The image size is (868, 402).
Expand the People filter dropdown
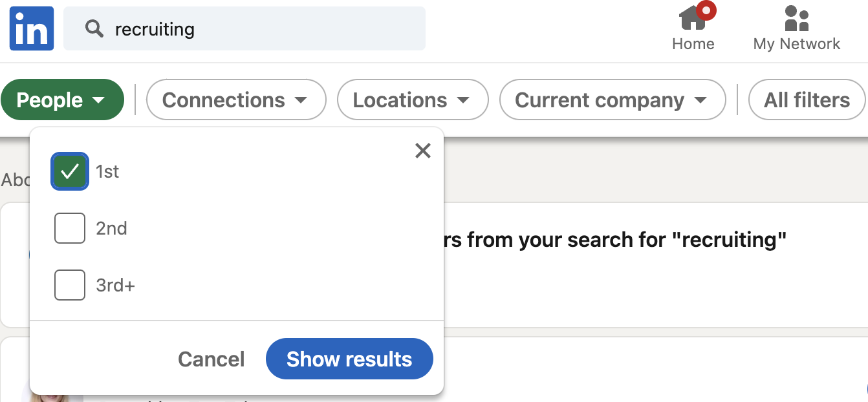[62, 100]
